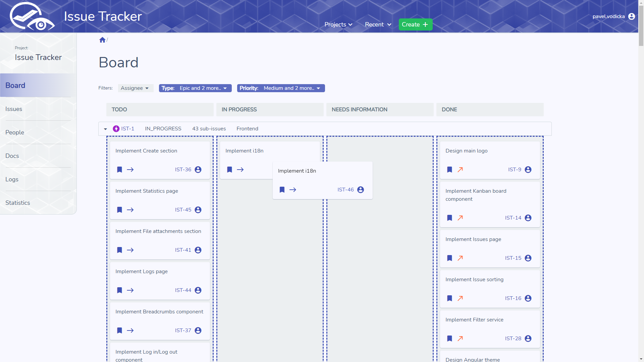Click the green Create button
Image resolution: width=644 pixels, height=362 pixels.
pos(415,24)
